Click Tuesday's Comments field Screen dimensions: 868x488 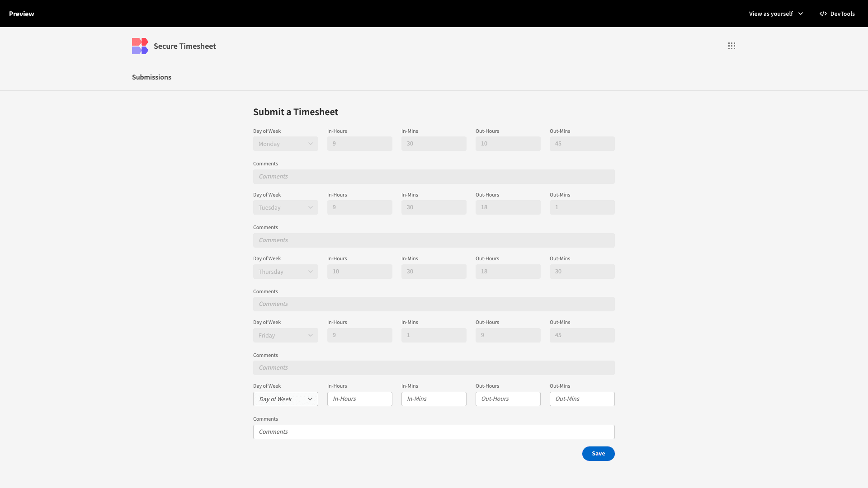pos(434,240)
